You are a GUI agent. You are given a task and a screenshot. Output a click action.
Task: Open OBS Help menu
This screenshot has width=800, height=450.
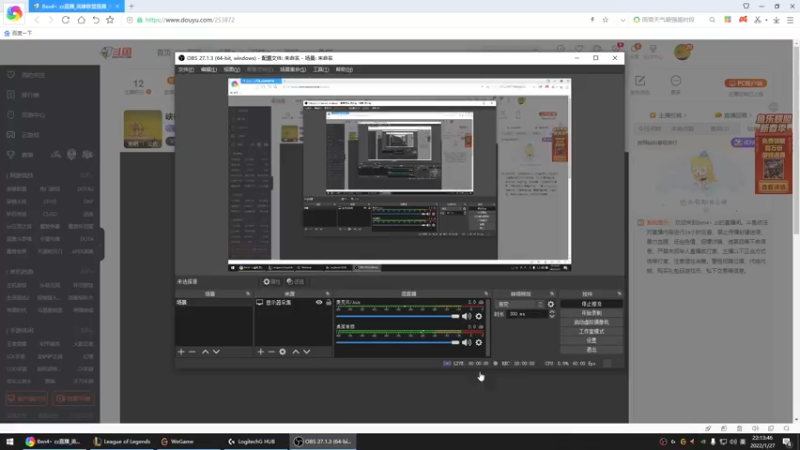tap(344, 69)
